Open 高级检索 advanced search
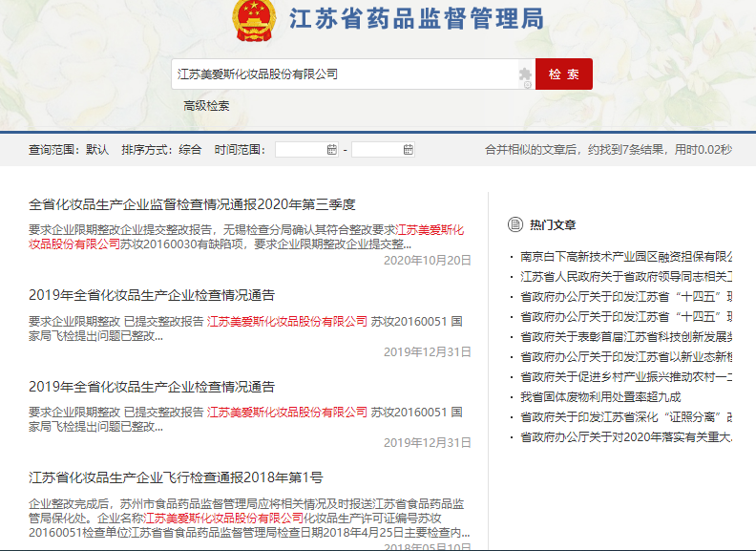 point(206,106)
